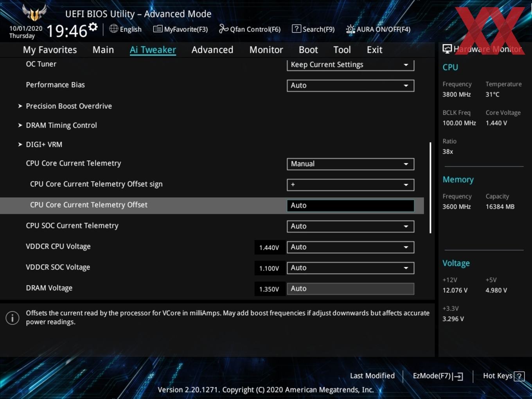Select CPU Core Current Telemetry Offset sign label
This screenshot has height=399, width=532.
96,184
